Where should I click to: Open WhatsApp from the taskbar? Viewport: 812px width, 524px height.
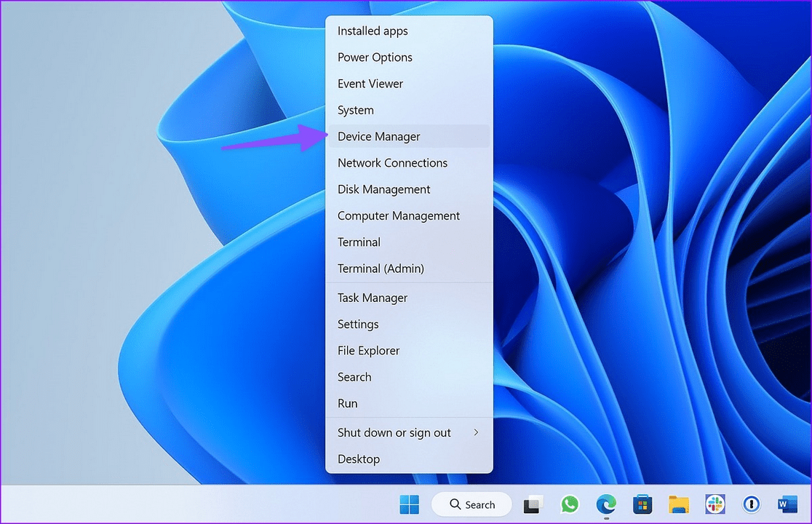(x=570, y=504)
